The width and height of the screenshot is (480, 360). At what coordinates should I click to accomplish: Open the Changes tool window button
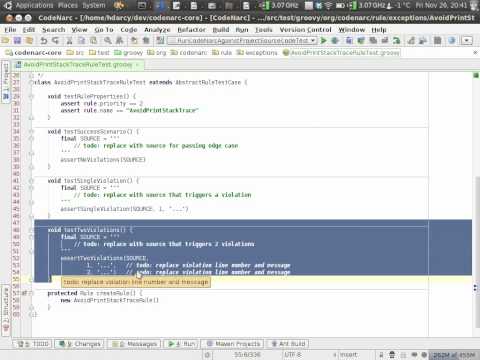pos(79,344)
